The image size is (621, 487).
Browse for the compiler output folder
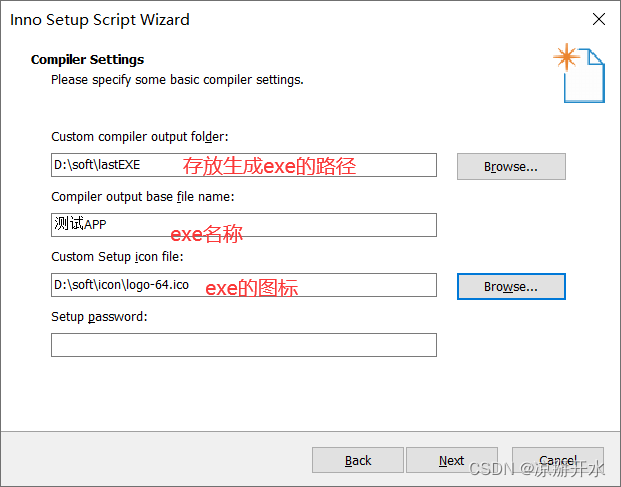(511, 167)
